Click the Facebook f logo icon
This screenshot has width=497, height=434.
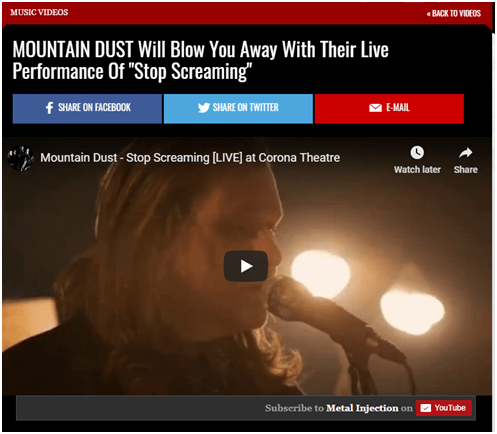tap(49, 108)
